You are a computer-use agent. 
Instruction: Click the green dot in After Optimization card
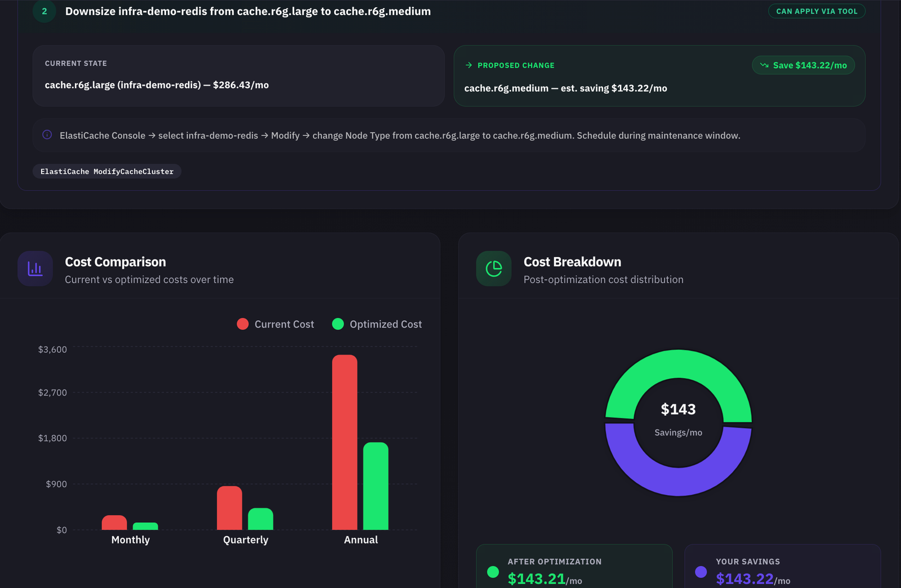pyautogui.click(x=493, y=572)
